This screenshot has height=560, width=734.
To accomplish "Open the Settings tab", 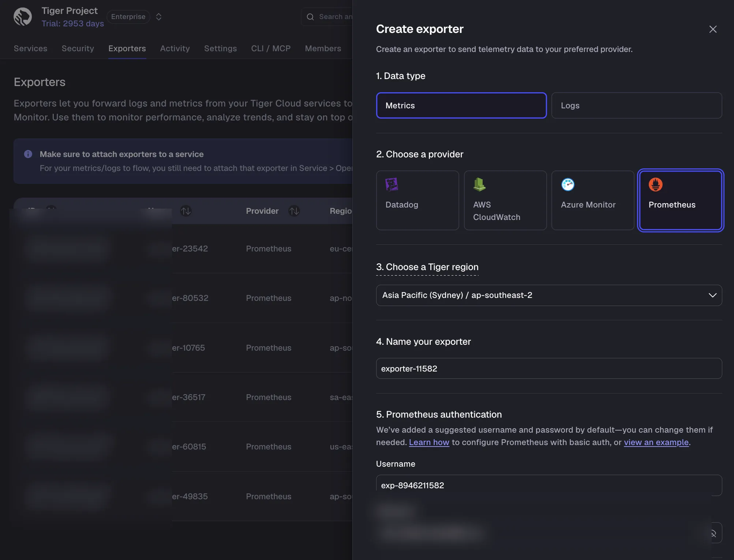I will pos(220,48).
